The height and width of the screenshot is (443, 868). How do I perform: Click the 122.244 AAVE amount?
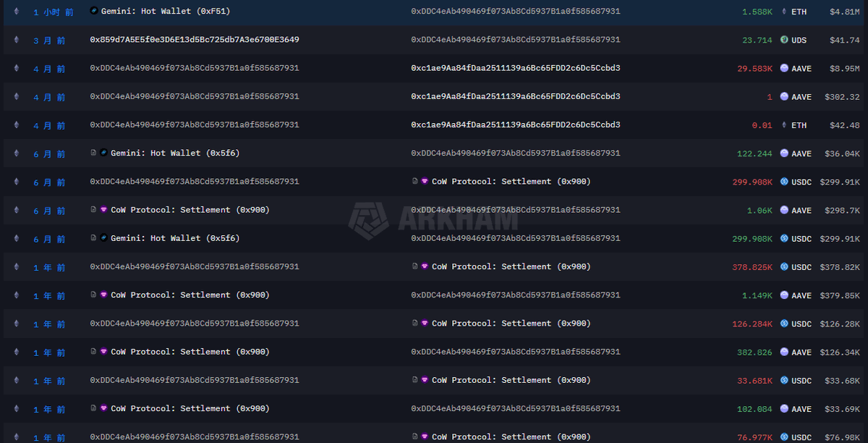tap(755, 153)
